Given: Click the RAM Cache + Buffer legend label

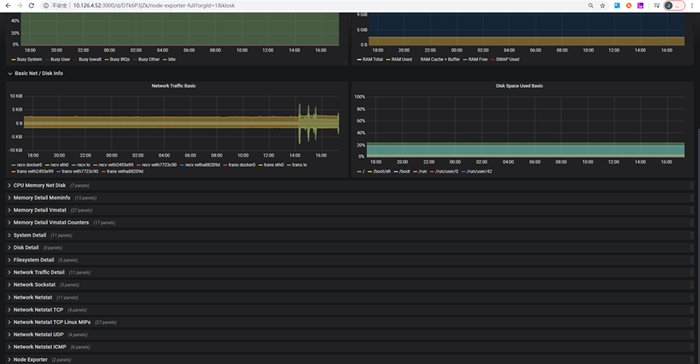Looking at the screenshot, I should pos(440,59).
